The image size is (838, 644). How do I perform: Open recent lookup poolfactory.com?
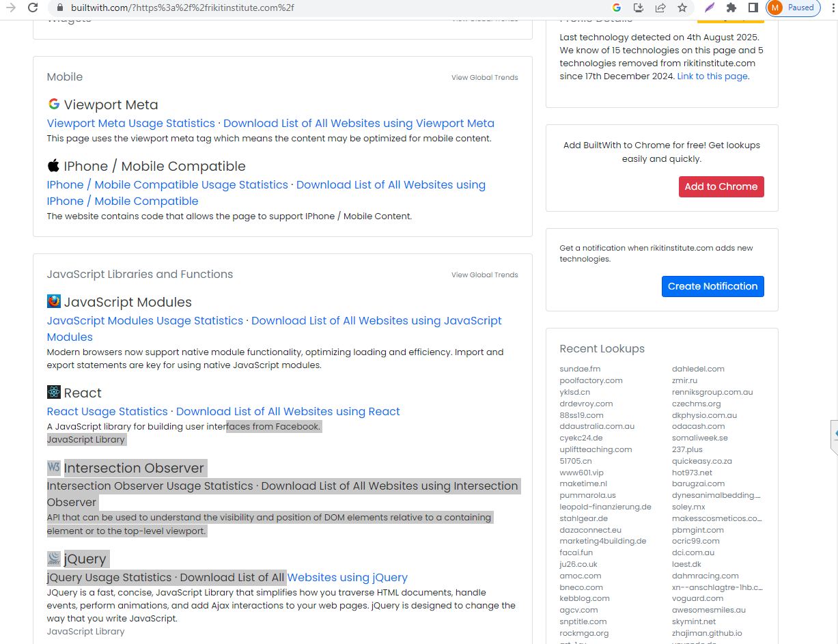(x=591, y=380)
